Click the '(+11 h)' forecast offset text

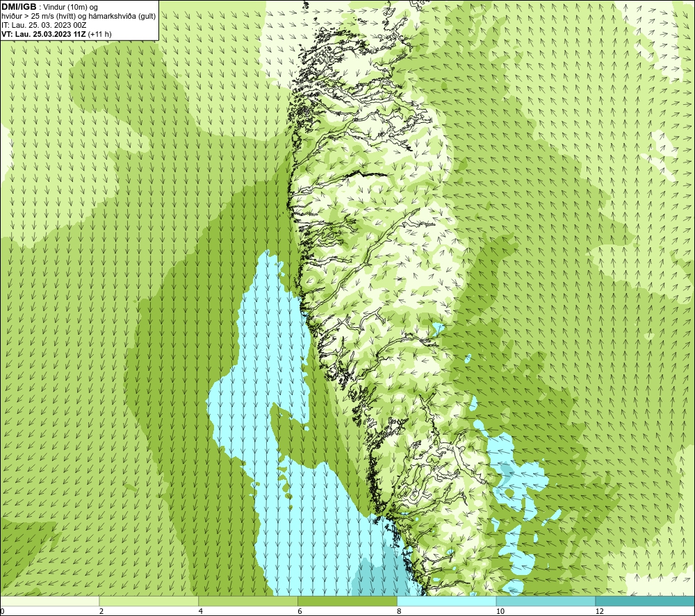click(100, 34)
